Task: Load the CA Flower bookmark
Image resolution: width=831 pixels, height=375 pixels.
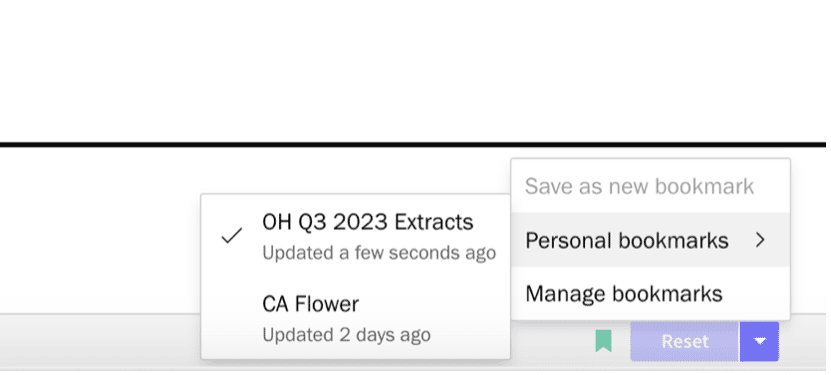Action: click(x=355, y=318)
